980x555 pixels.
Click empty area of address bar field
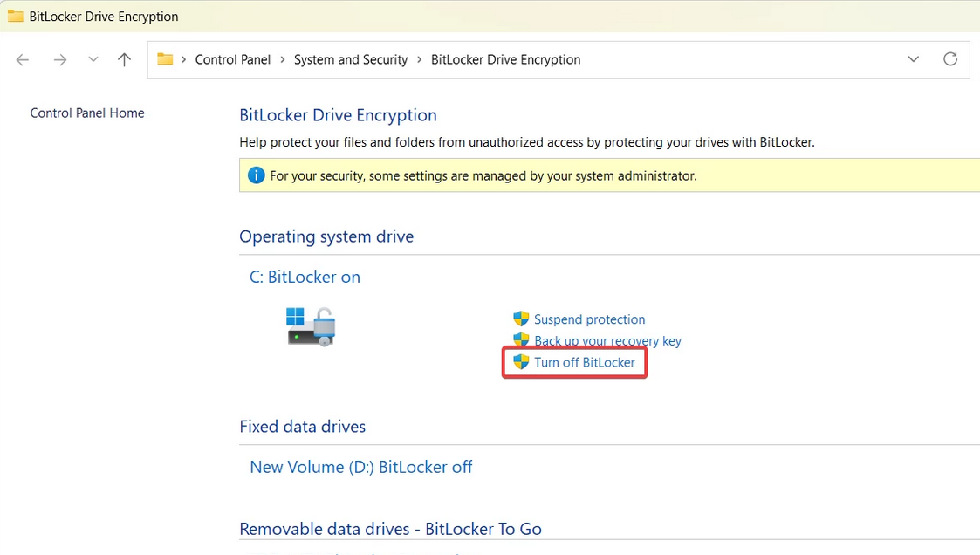(x=742, y=59)
